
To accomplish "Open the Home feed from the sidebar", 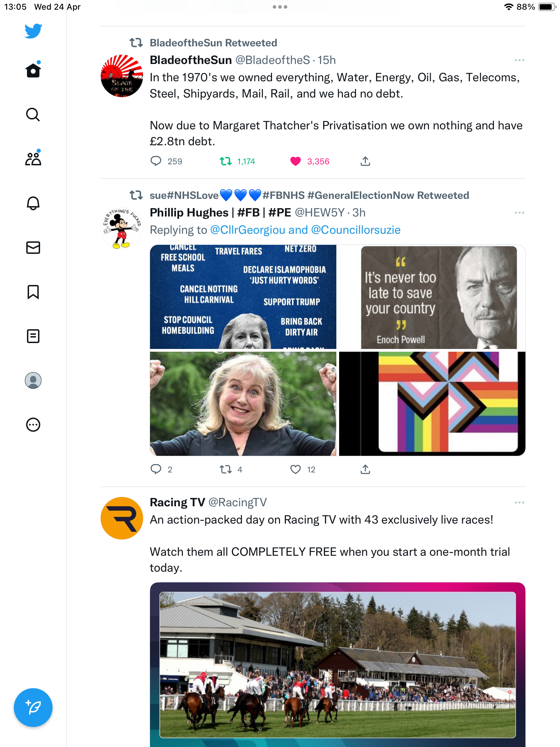I will 33,70.
